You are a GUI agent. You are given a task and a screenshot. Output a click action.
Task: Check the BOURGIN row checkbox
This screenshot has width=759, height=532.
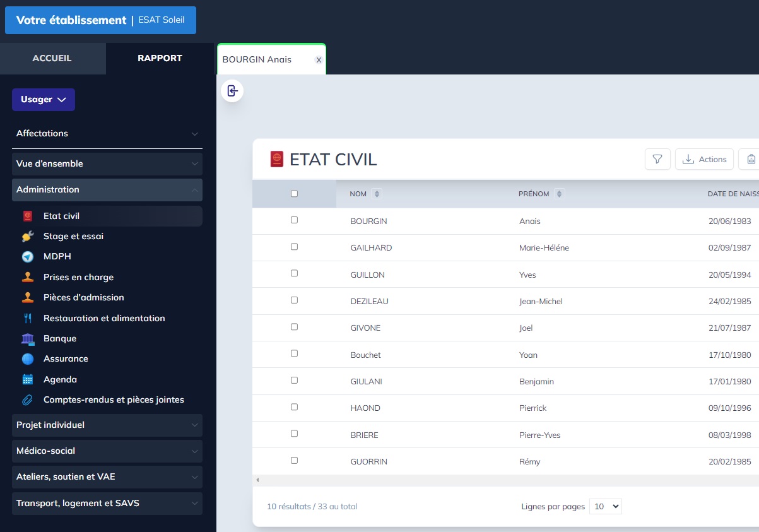click(x=294, y=220)
